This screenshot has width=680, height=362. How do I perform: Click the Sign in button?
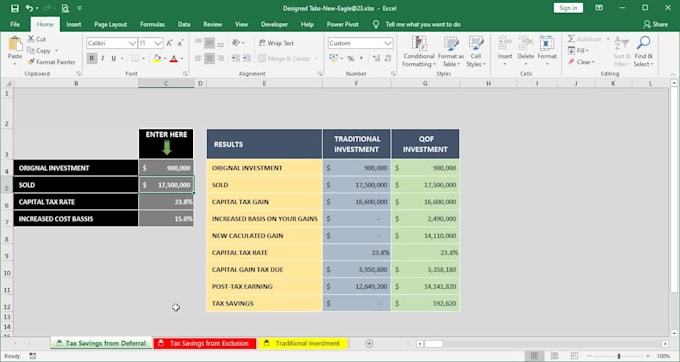[568, 8]
